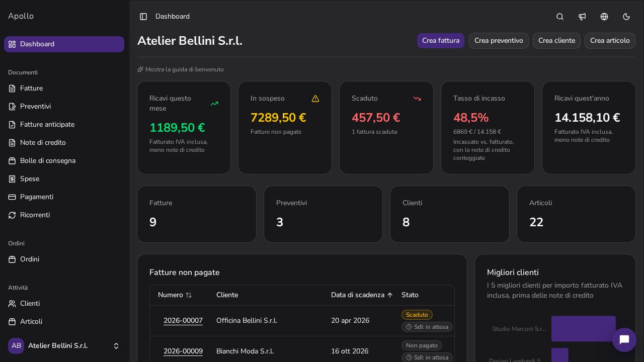The width and height of the screenshot is (644, 362).
Task: Open Ordini in the sidebar
Action: (x=64, y=259)
